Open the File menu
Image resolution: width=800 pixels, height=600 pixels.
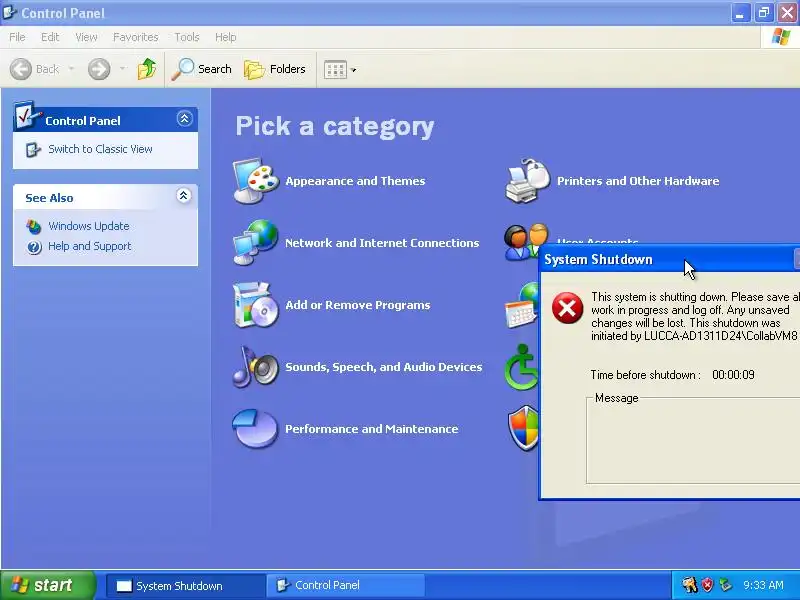[x=17, y=37]
